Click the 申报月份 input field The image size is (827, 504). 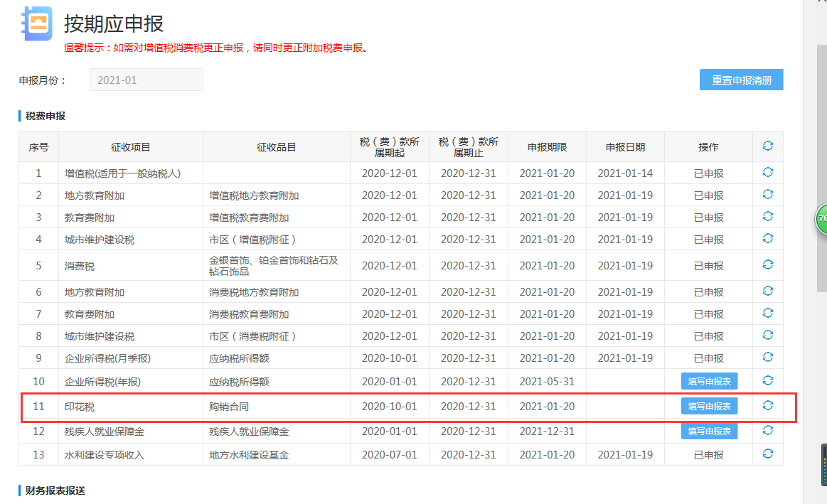click(146, 80)
